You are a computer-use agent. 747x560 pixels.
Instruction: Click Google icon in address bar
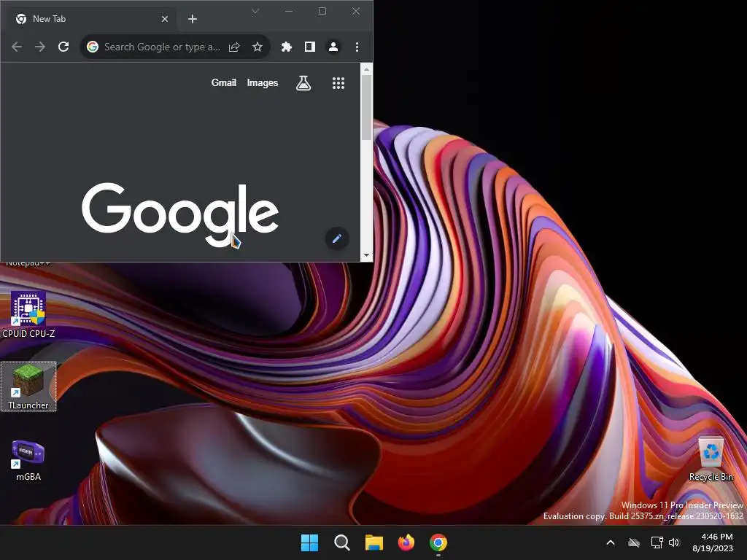[x=93, y=47]
